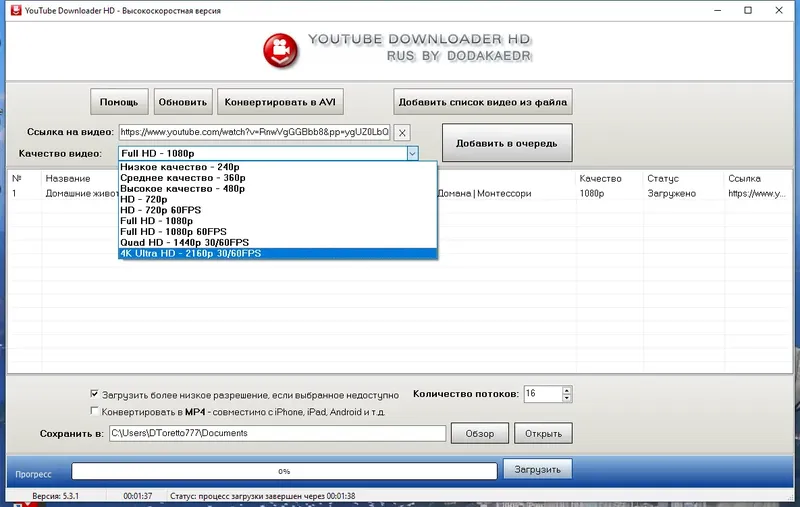Start download with the Загрузить button
The image size is (800, 507).
click(537, 469)
